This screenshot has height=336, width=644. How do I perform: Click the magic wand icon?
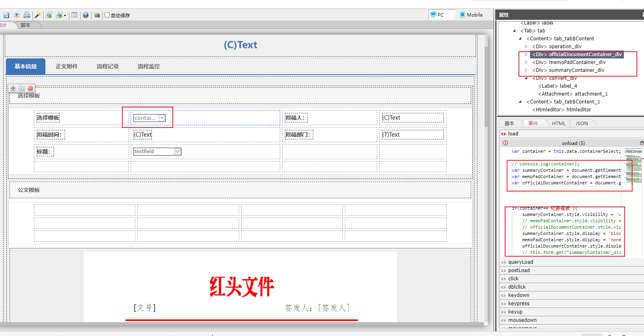[37, 15]
